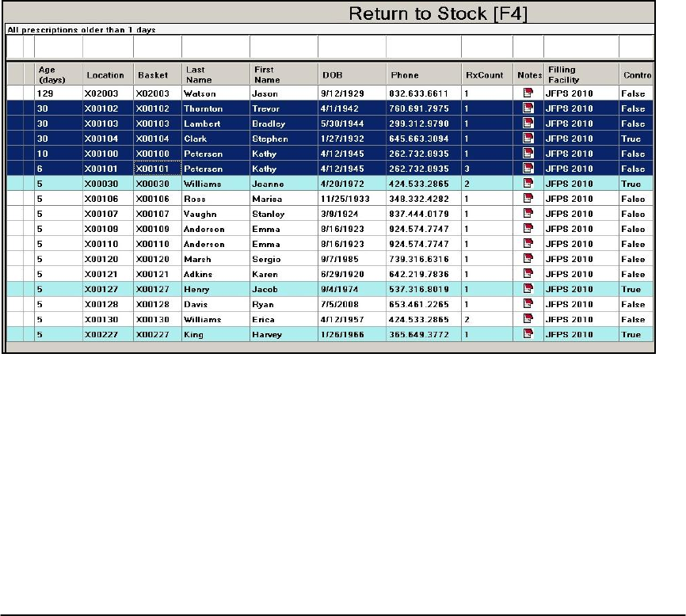686x616 pixels.
Task: Sort by the First Name column header
Action: point(284,74)
